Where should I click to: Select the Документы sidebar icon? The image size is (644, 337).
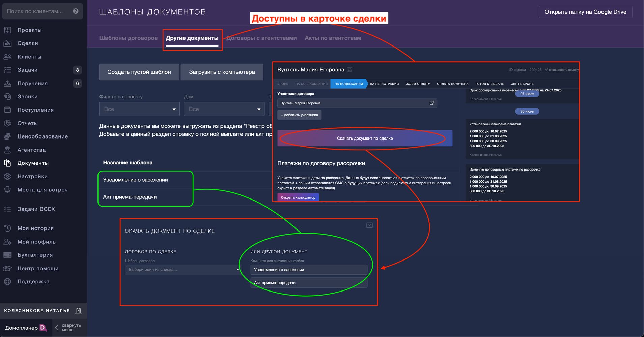tap(7, 163)
